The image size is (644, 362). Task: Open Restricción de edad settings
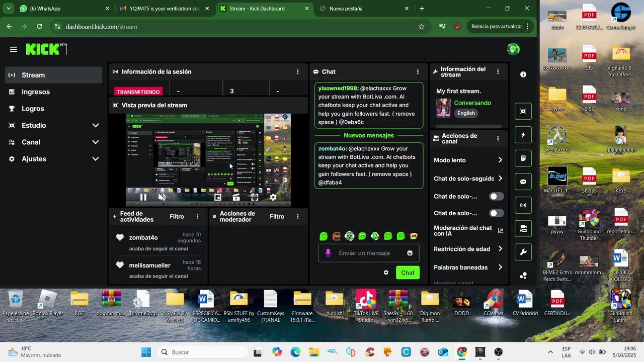click(x=468, y=249)
